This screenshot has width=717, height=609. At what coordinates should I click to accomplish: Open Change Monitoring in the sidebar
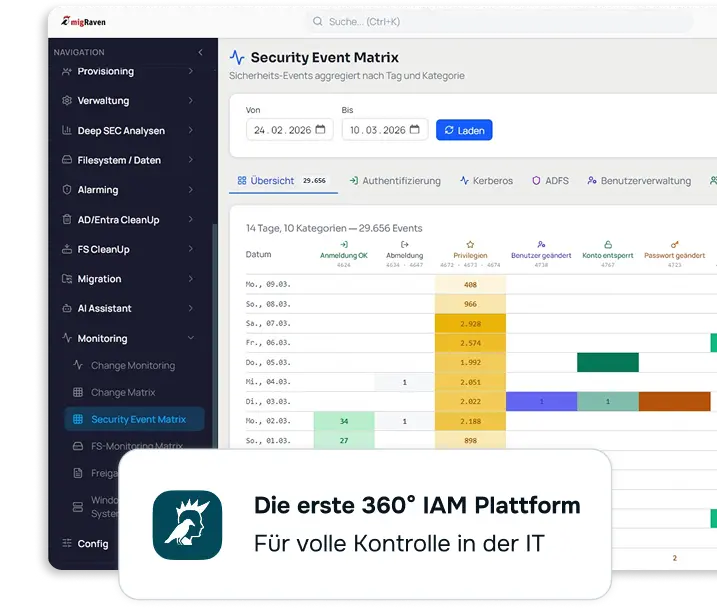point(132,366)
